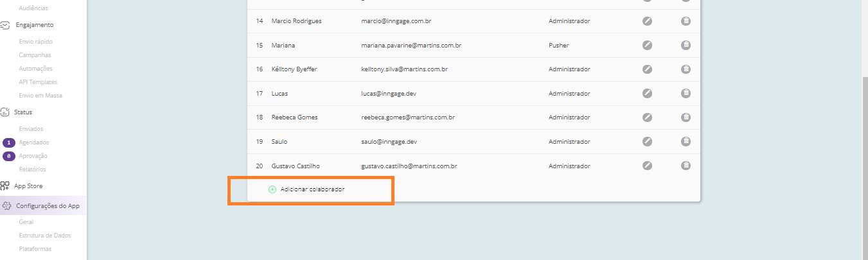
Task: Click the Status sidebar icon
Action: coord(5,112)
